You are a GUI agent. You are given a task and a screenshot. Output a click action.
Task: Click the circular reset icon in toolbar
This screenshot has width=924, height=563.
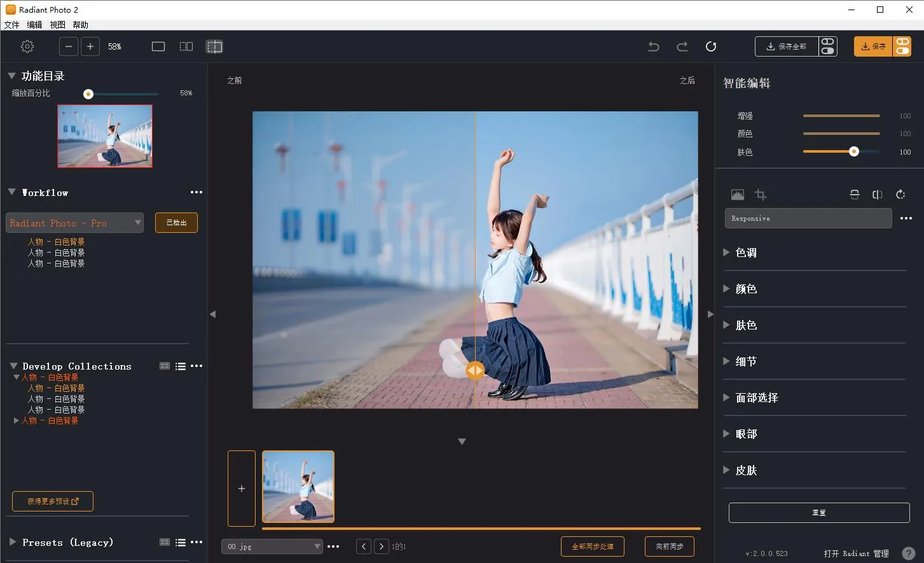click(x=711, y=46)
